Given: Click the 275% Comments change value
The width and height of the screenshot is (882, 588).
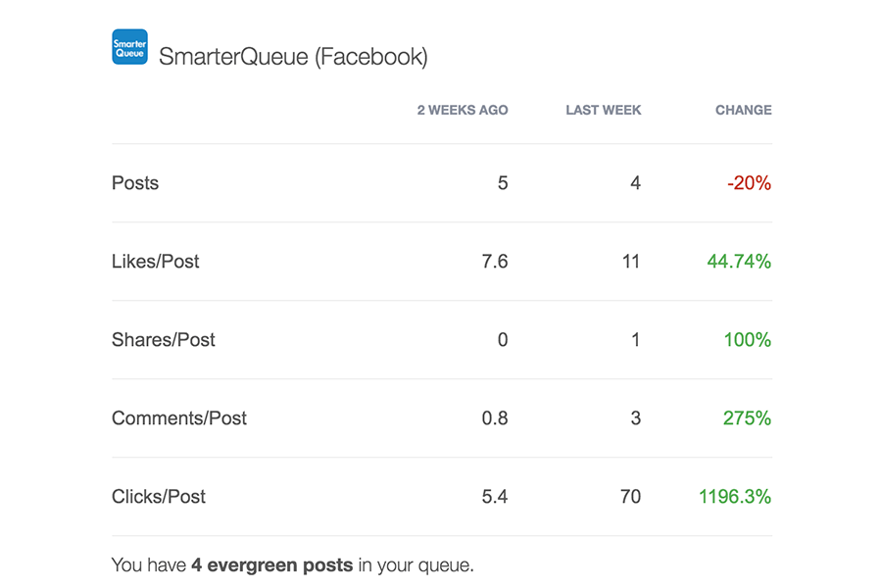Looking at the screenshot, I should click(x=747, y=418).
